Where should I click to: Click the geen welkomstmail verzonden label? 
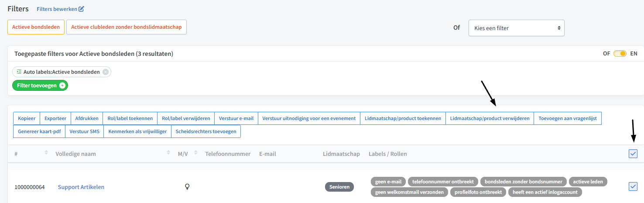point(409,192)
